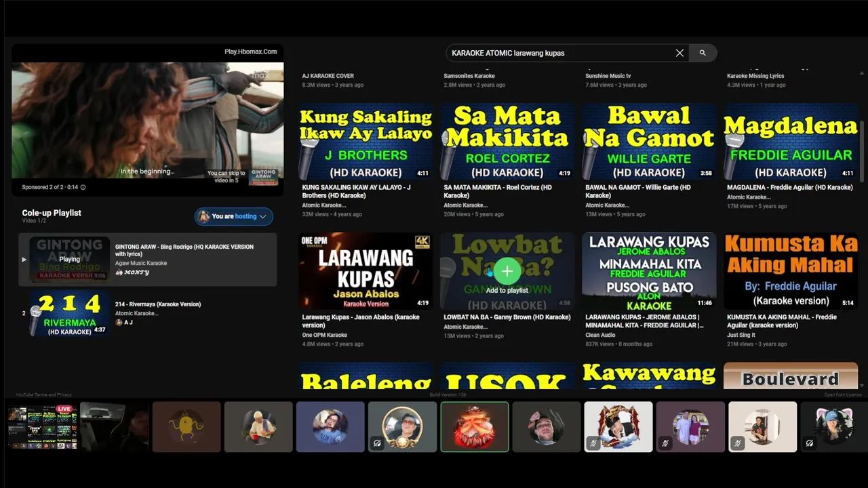This screenshot has height=488, width=868.
Task: Toggle the muted mic on ornate-frame avatar tile
Action: coord(593,443)
